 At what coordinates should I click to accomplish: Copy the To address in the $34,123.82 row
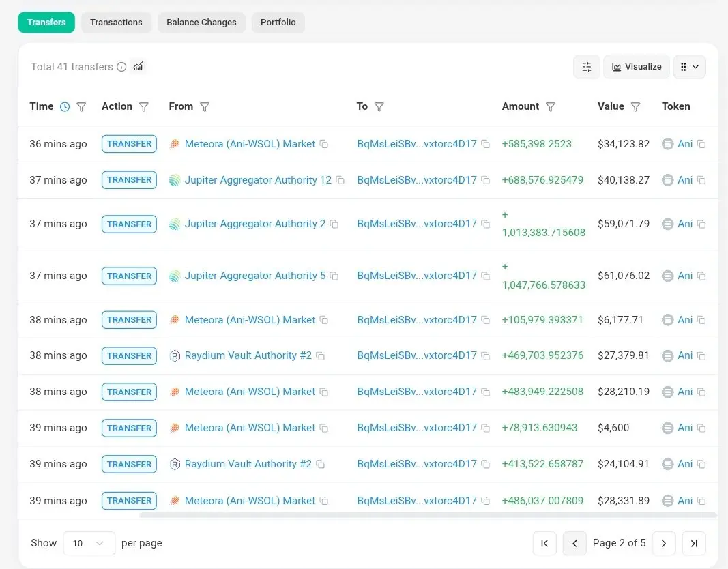pos(486,145)
